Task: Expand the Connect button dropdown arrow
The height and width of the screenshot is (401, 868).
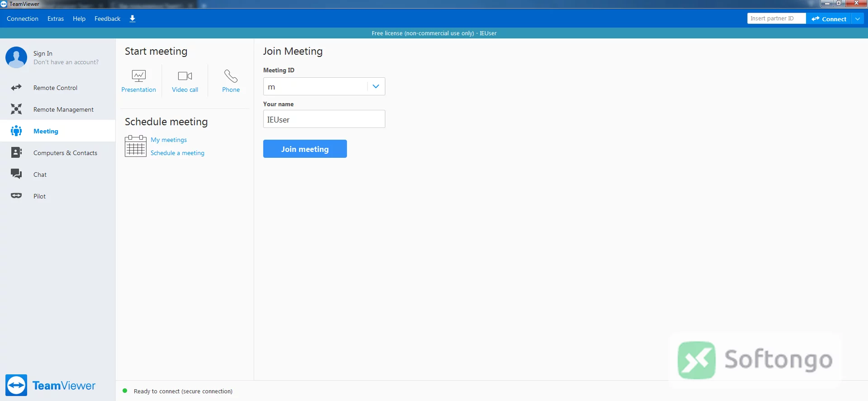Action: coord(858,19)
